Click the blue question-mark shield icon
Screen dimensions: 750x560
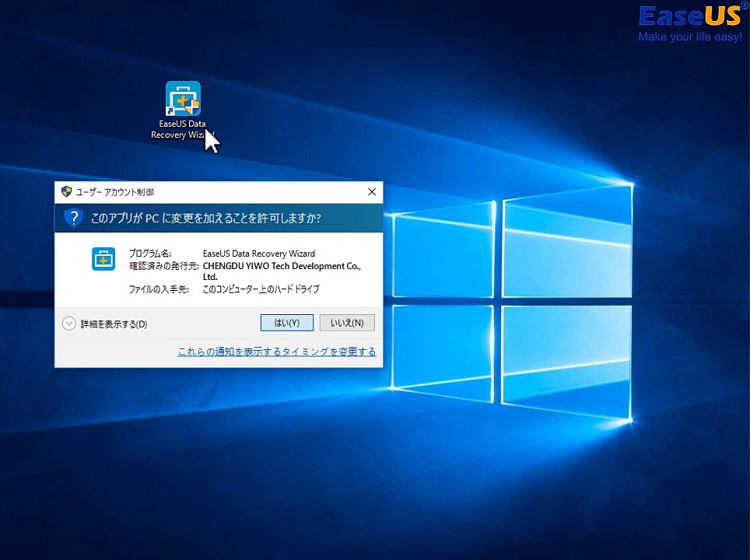coord(74,218)
